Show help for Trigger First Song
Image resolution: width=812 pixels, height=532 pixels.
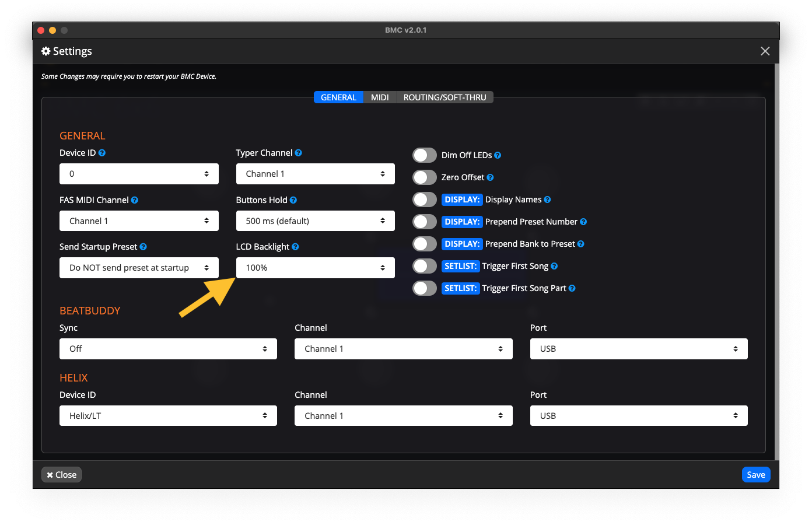pyautogui.click(x=554, y=266)
